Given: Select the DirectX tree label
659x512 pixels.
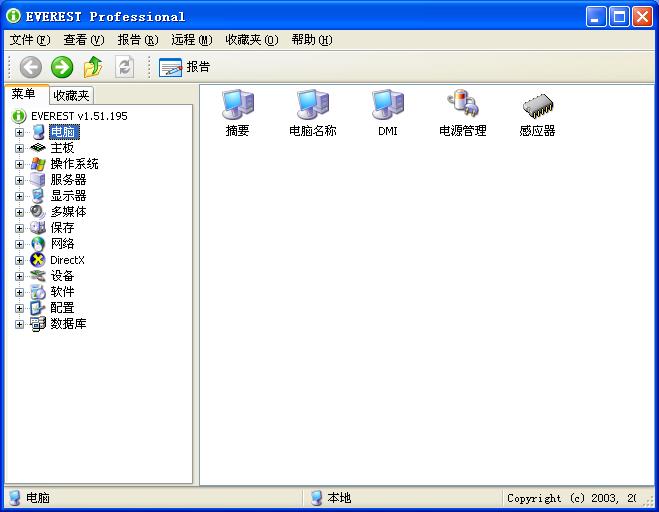Looking at the screenshot, I should (x=67, y=260).
